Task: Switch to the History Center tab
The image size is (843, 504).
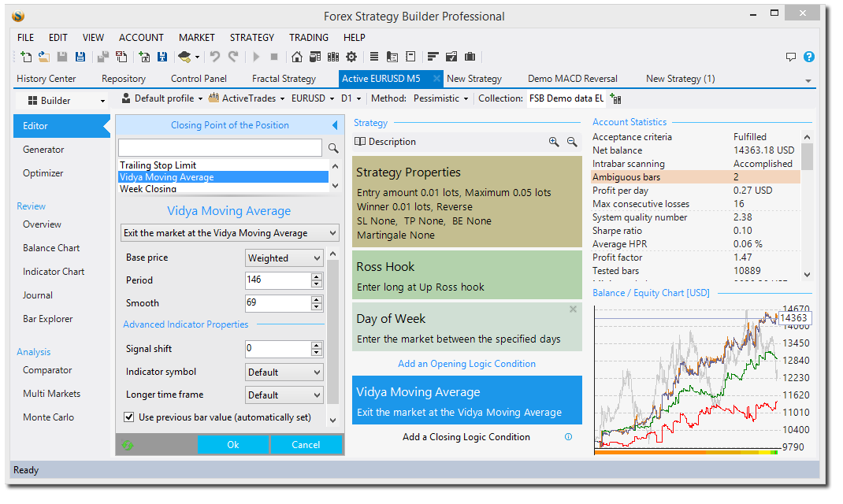Action: [46, 79]
